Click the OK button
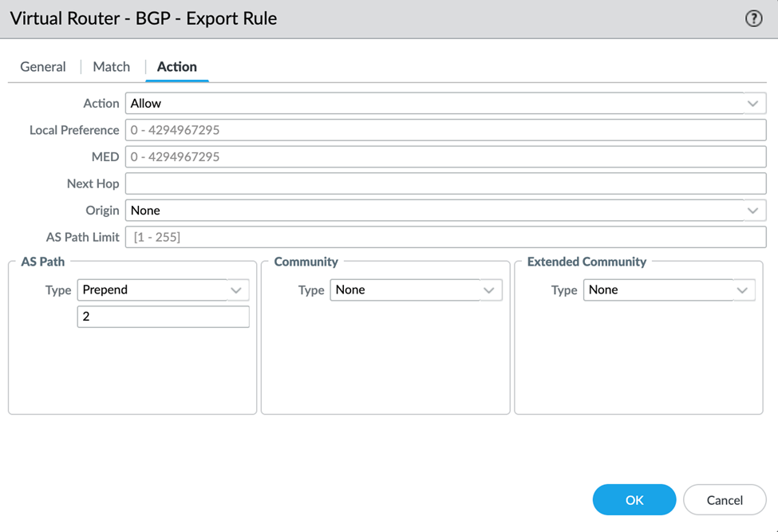Screen dimensions: 778x532 pos(634,499)
